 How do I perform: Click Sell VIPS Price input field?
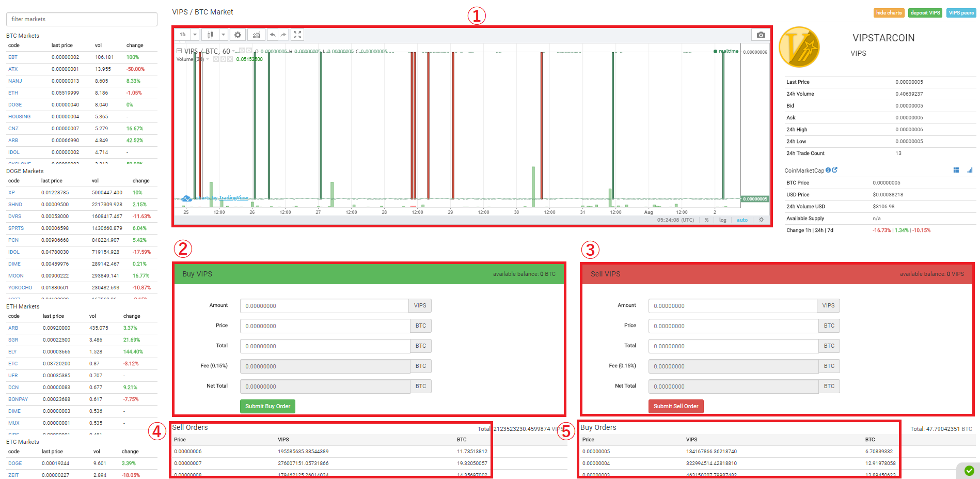pyautogui.click(x=734, y=326)
